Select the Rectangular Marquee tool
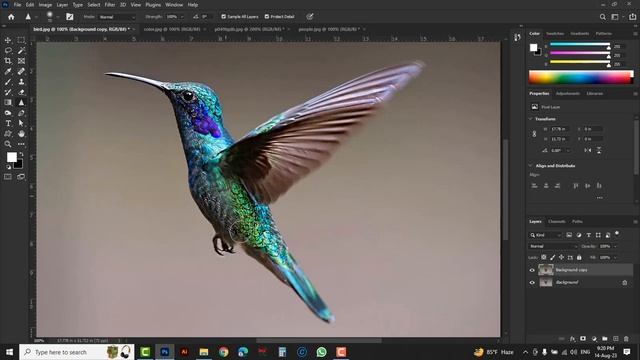Viewport: 640px width, 360px height. (21, 40)
